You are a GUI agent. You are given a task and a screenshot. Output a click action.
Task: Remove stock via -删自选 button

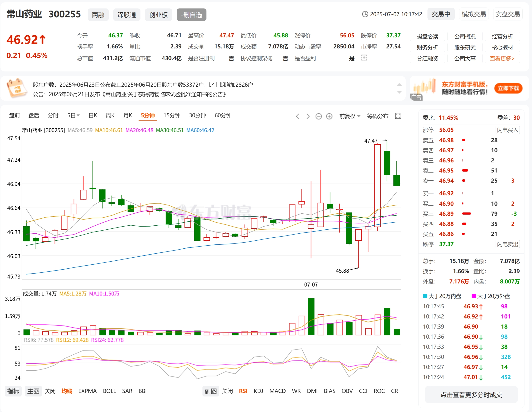pos(191,15)
